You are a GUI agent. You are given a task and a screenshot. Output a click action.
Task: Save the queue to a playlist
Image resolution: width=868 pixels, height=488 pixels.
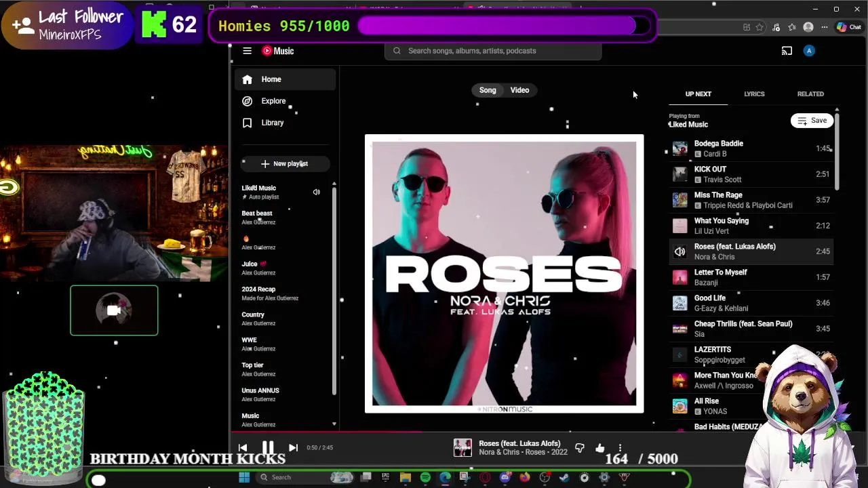pos(812,121)
